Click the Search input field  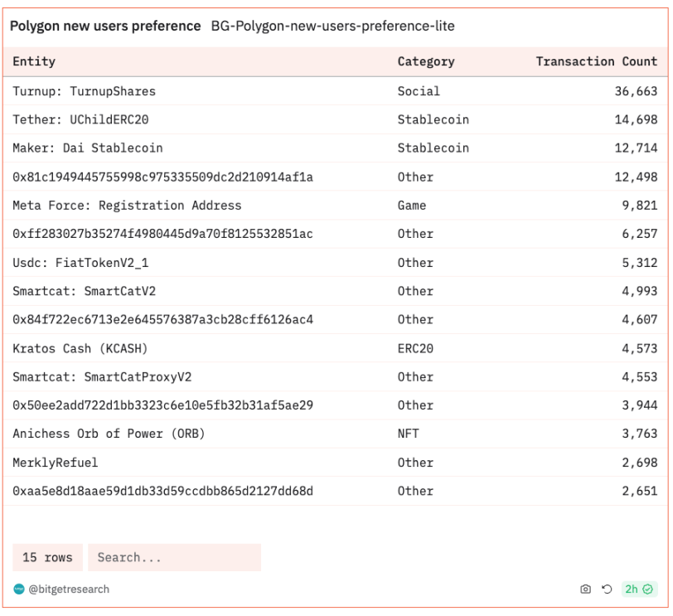click(x=174, y=558)
